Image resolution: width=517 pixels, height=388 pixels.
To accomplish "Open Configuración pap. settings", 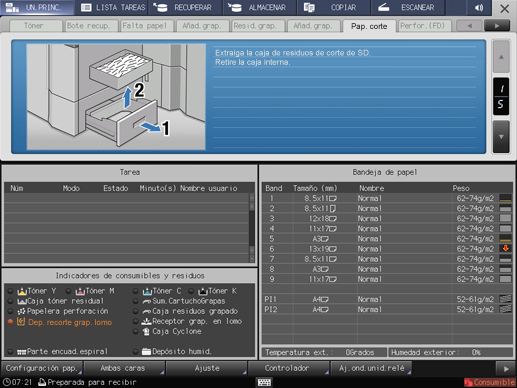I will pos(42,368).
